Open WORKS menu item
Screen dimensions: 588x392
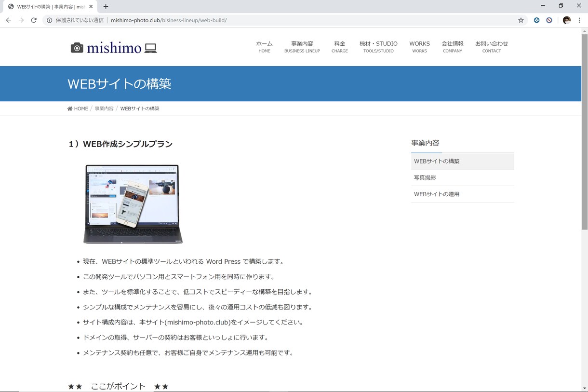tap(419, 47)
